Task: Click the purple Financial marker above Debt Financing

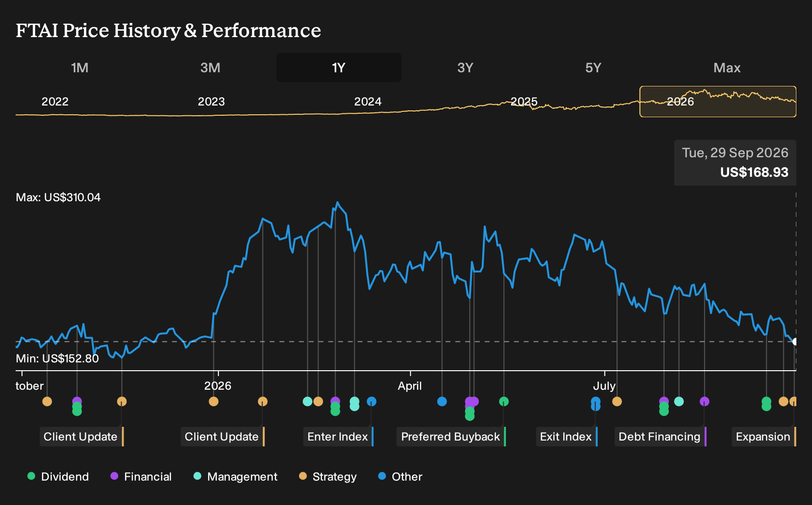Action: [x=704, y=401]
